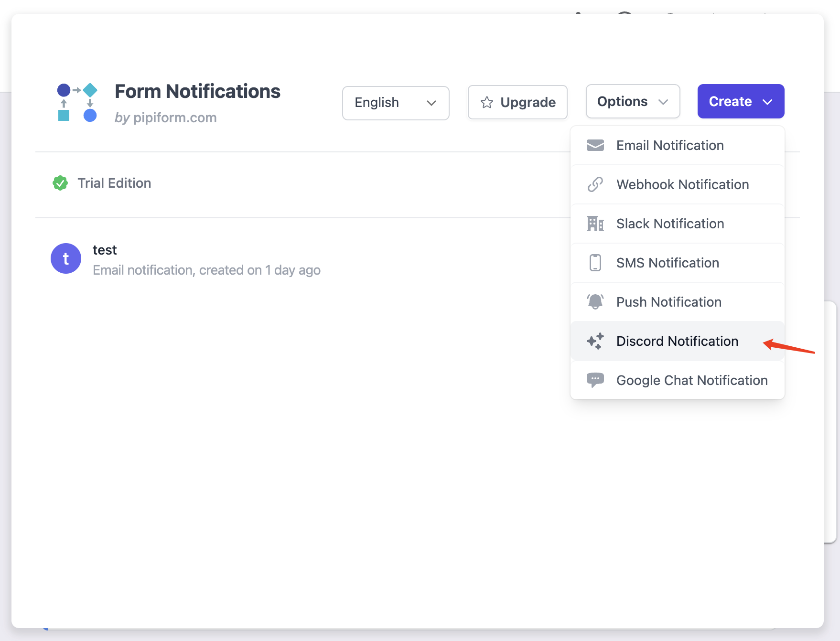Open the English language dropdown
The height and width of the screenshot is (641, 840).
point(395,103)
